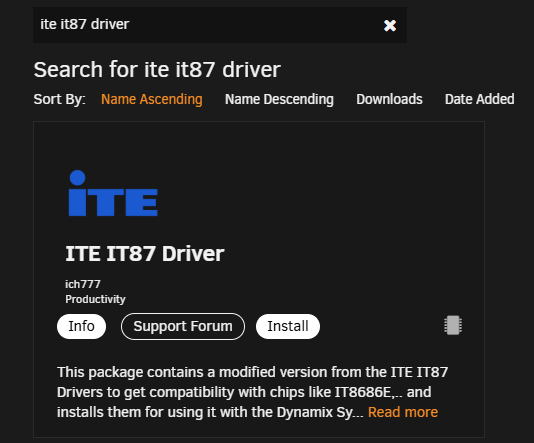Viewport: 534px width, 443px height.
Task: Click the description text starting 'This package contains'
Action: click(x=252, y=392)
